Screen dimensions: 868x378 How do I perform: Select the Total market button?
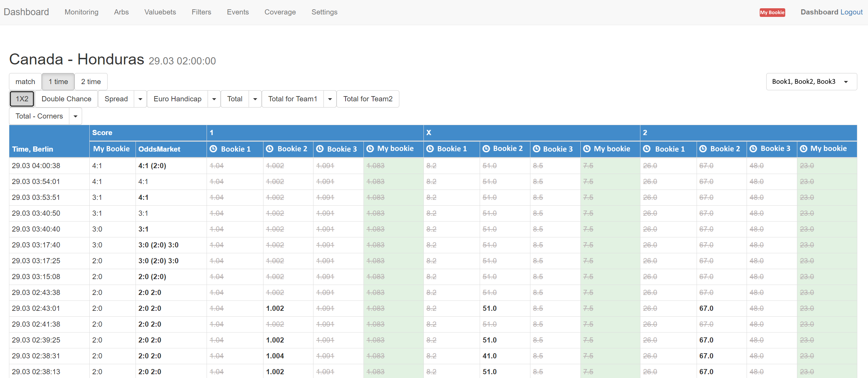235,99
